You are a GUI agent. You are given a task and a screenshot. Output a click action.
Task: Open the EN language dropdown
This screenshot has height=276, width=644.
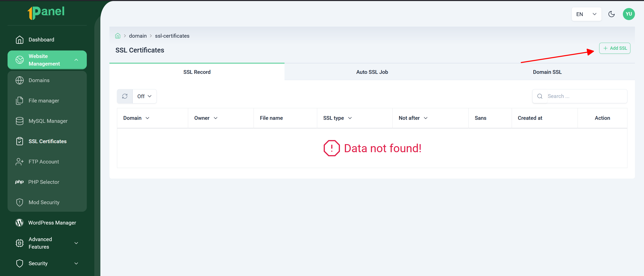tap(586, 14)
